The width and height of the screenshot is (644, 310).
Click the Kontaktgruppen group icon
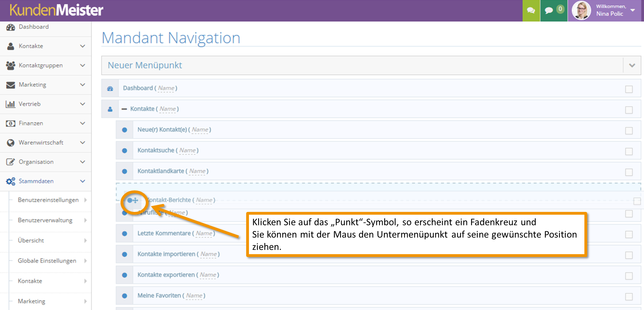[11, 65]
